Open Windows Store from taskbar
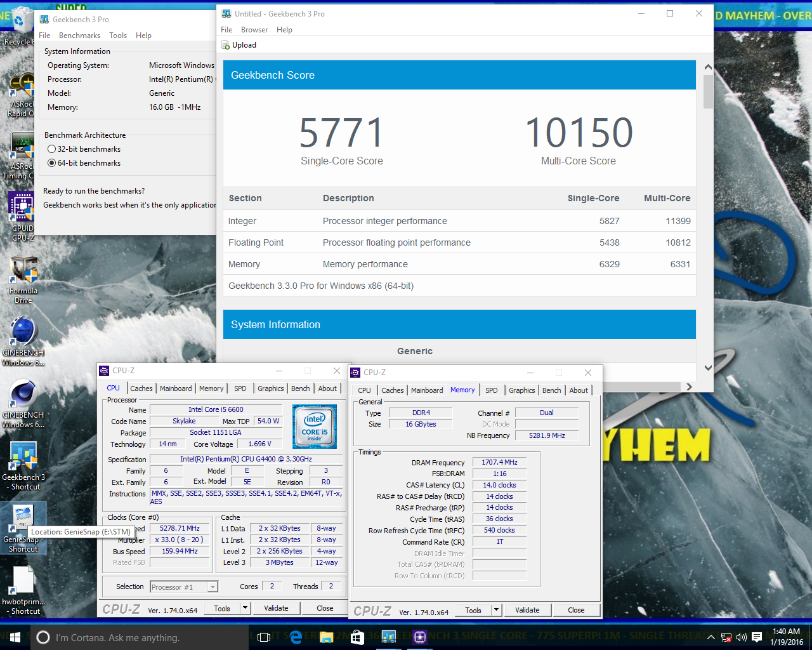Screen dimensions: 812x650 click(357, 637)
